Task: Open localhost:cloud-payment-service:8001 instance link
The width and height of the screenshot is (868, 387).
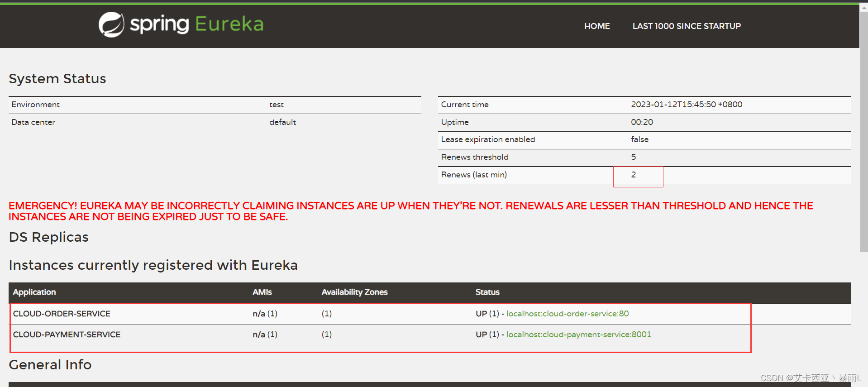Action: tap(578, 334)
